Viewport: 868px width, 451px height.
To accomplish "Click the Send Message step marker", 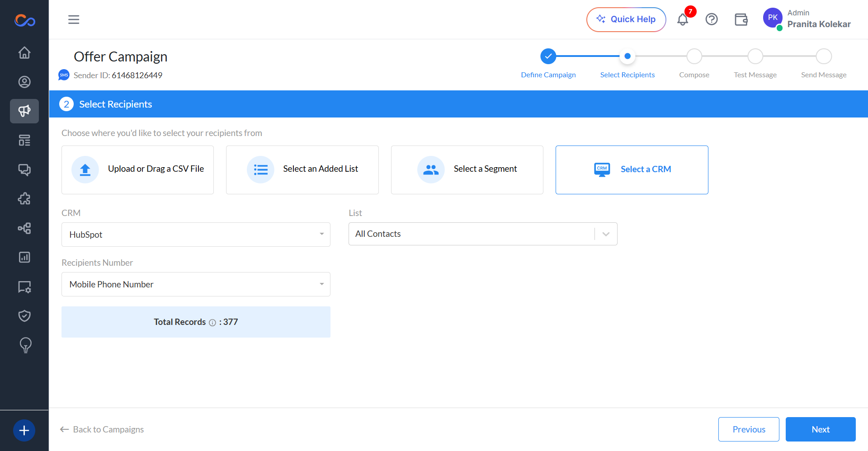I will 824,56.
